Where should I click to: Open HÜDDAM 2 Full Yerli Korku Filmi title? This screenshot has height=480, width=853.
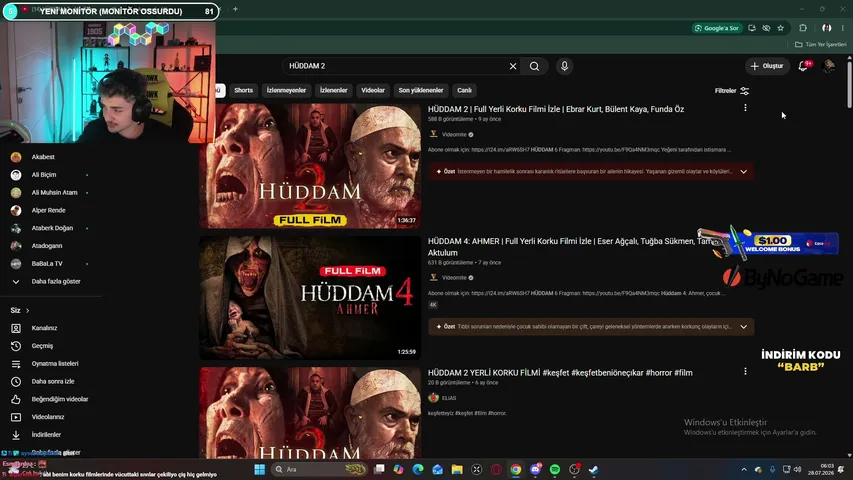(555, 109)
